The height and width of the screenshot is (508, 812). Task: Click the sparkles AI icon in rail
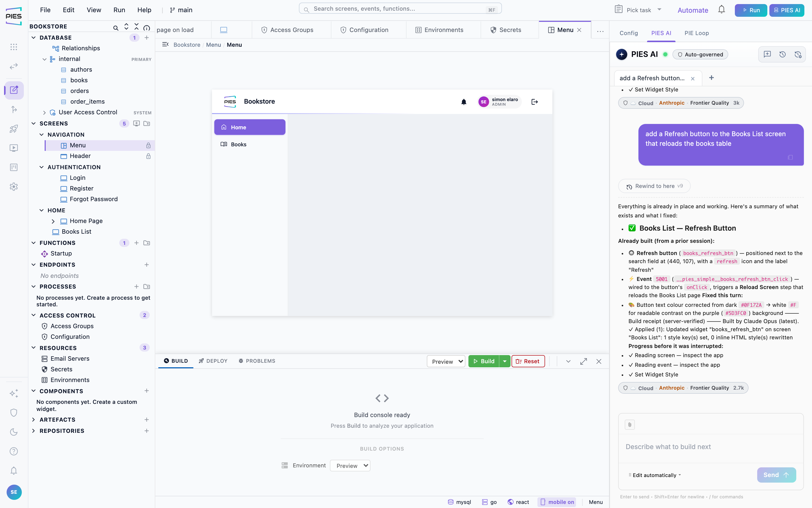pyautogui.click(x=14, y=393)
